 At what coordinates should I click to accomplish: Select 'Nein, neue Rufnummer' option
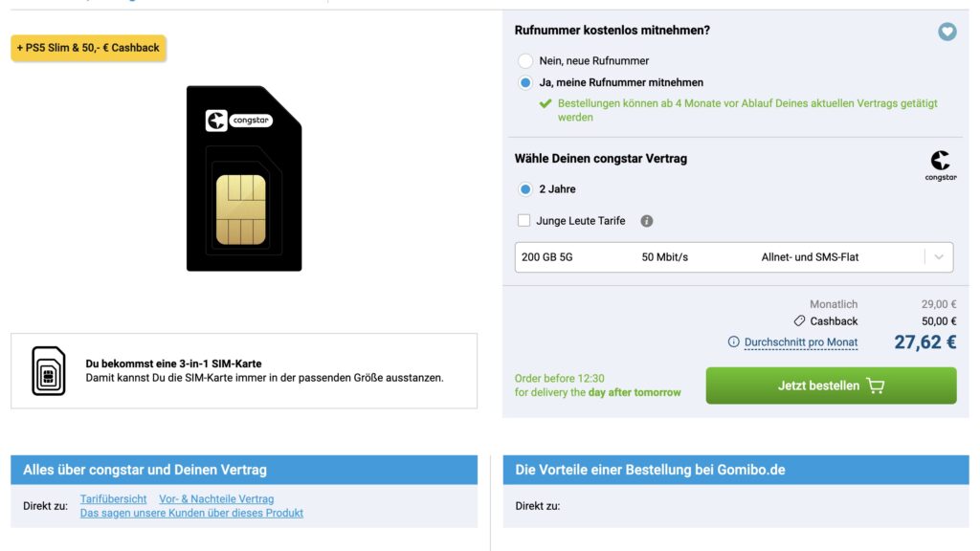click(525, 60)
